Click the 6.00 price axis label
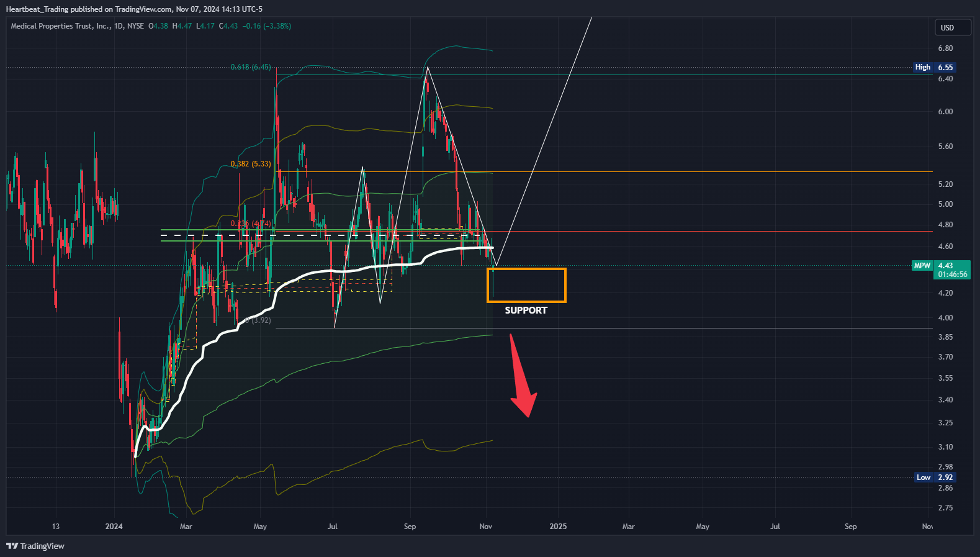The height and width of the screenshot is (557, 980). (x=945, y=112)
